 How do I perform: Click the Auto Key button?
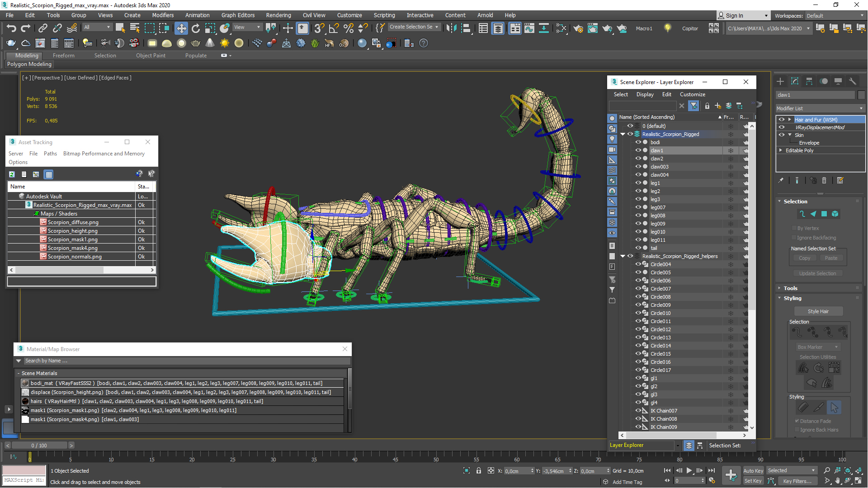753,471
